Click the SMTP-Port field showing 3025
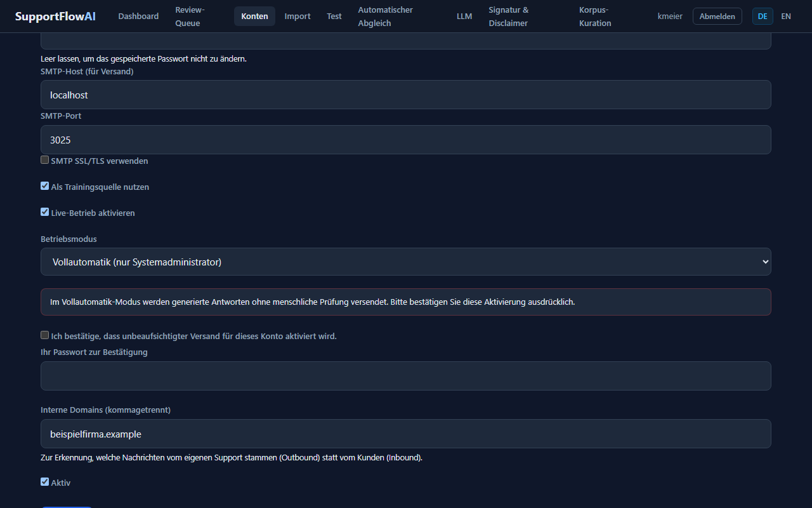812x508 pixels. point(406,140)
